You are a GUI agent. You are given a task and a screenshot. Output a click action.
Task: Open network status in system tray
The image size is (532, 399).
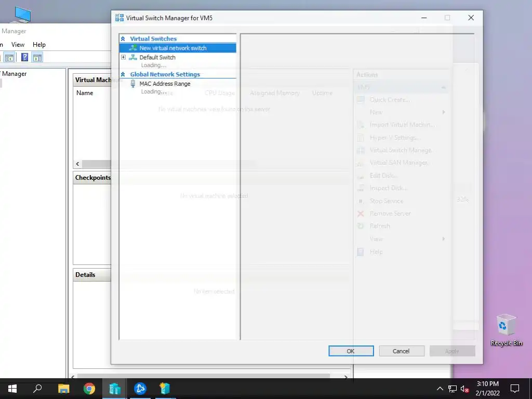pos(453,389)
